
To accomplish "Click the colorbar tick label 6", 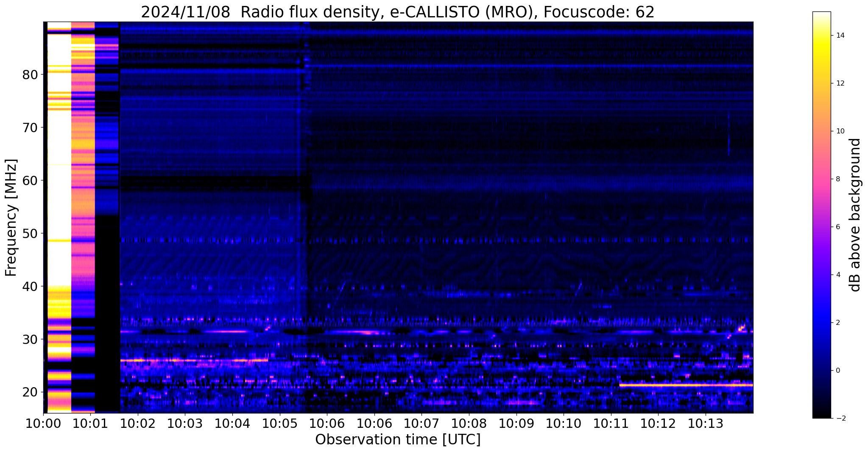I will pyautogui.click(x=837, y=227).
